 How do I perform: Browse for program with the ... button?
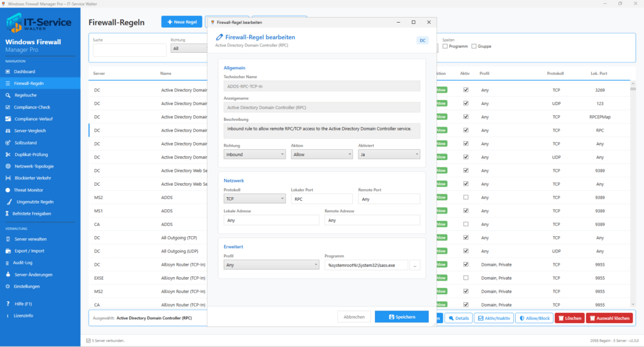pos(415,265)
